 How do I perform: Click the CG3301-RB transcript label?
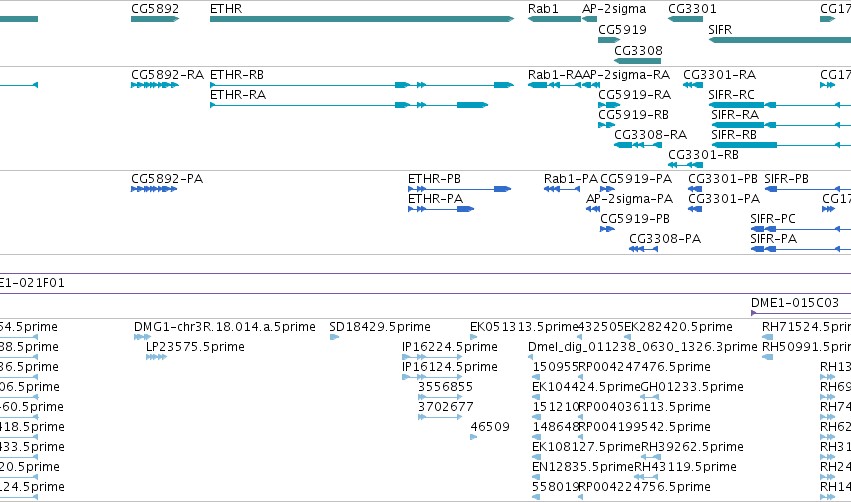click(x=703, y=155)
